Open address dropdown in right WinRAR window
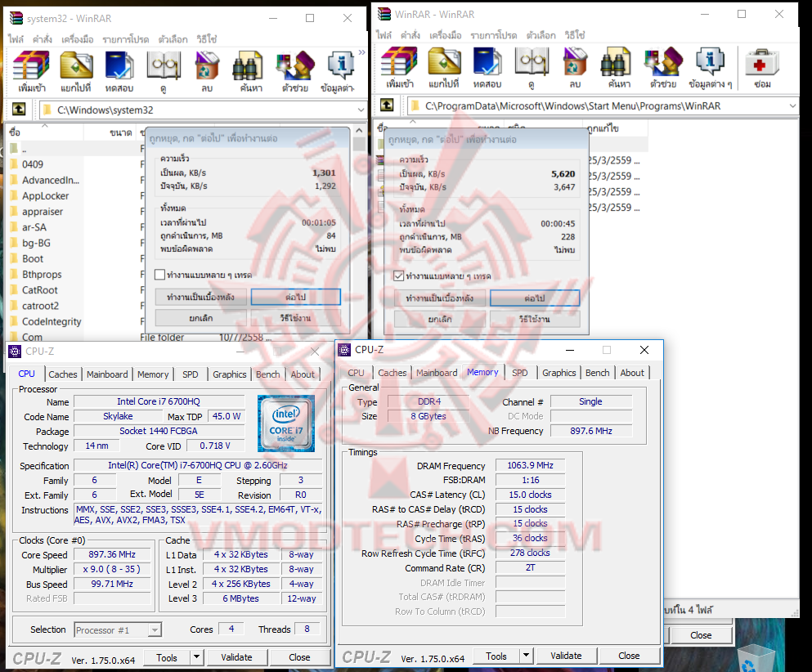Image resolution: width=812 pixels, height=672 pixels. [x=793, y=105]
